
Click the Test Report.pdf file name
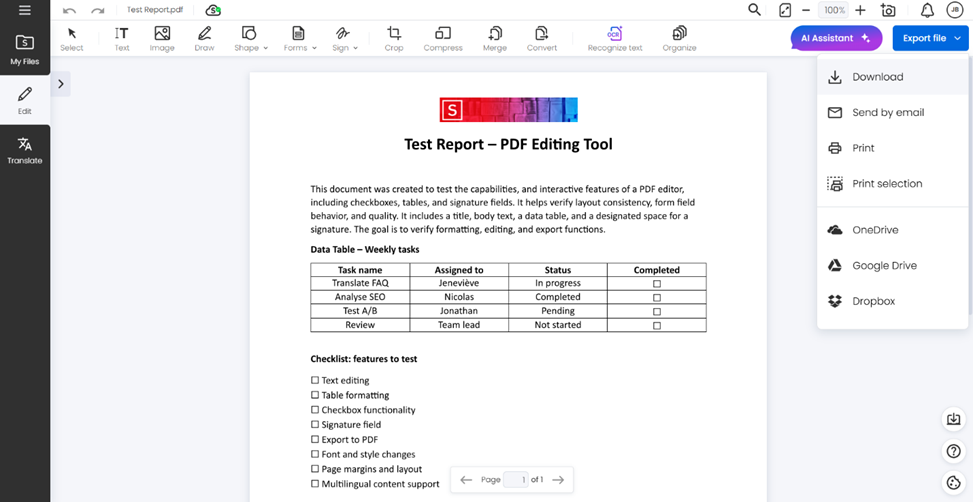(155, 11)
